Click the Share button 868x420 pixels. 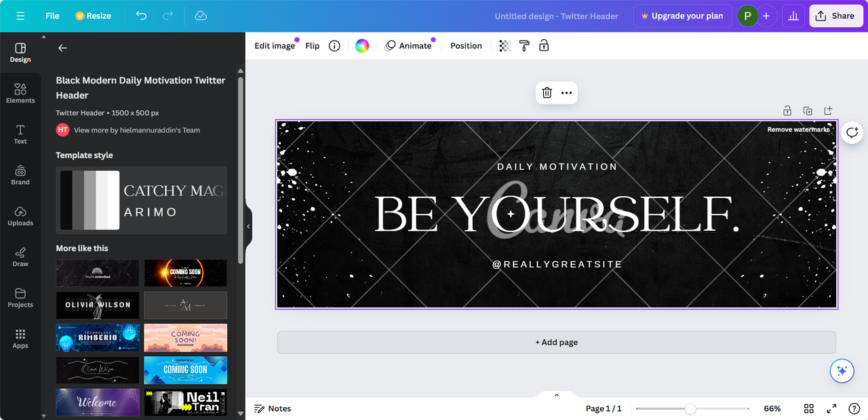point(835,16)
